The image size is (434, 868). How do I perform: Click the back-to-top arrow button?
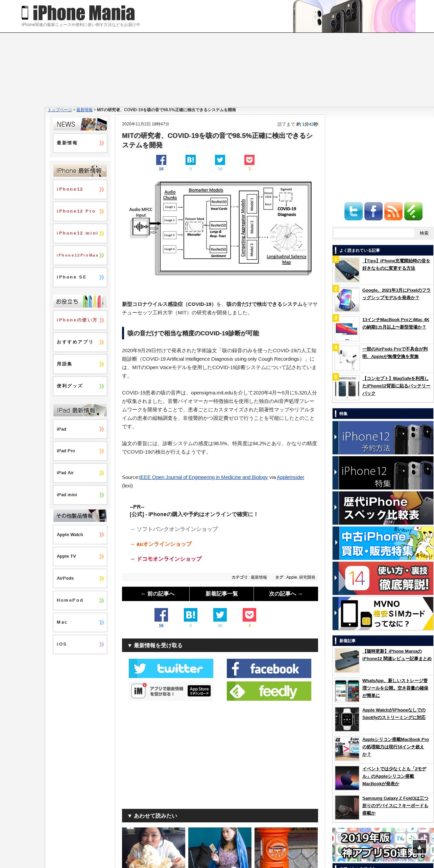click(419, 847)
